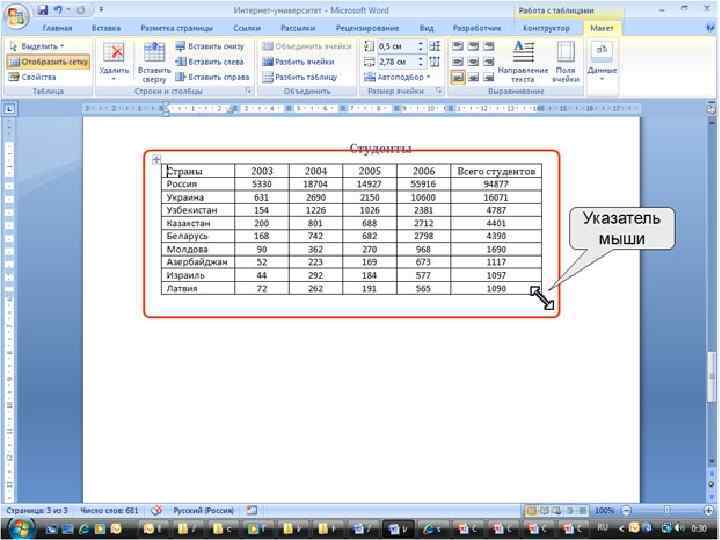Align cell text top left
Image resolution: width=720 pixels, height=540 pixels.
[458, 46]
